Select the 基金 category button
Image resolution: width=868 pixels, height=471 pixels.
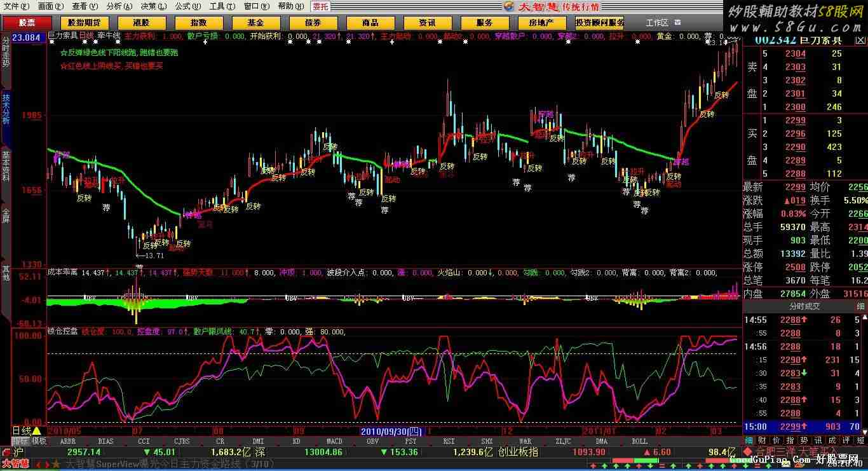[255, 22]
